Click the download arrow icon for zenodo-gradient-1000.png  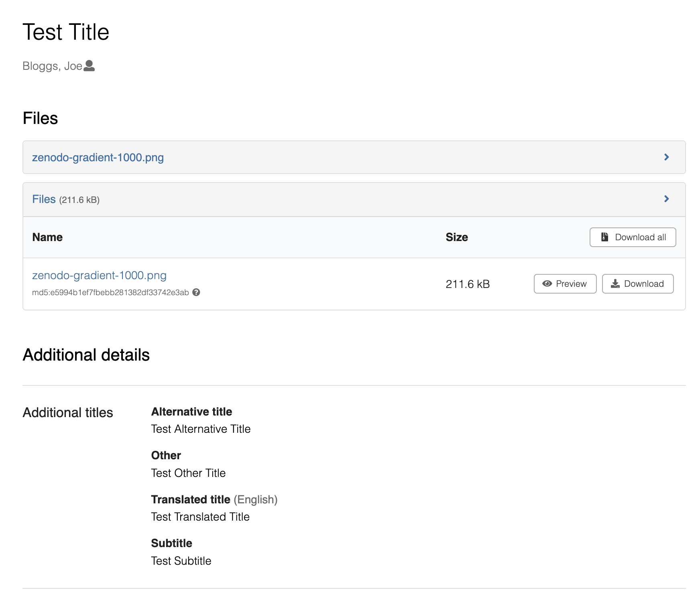pyautogui.click(x=615, y=284)
